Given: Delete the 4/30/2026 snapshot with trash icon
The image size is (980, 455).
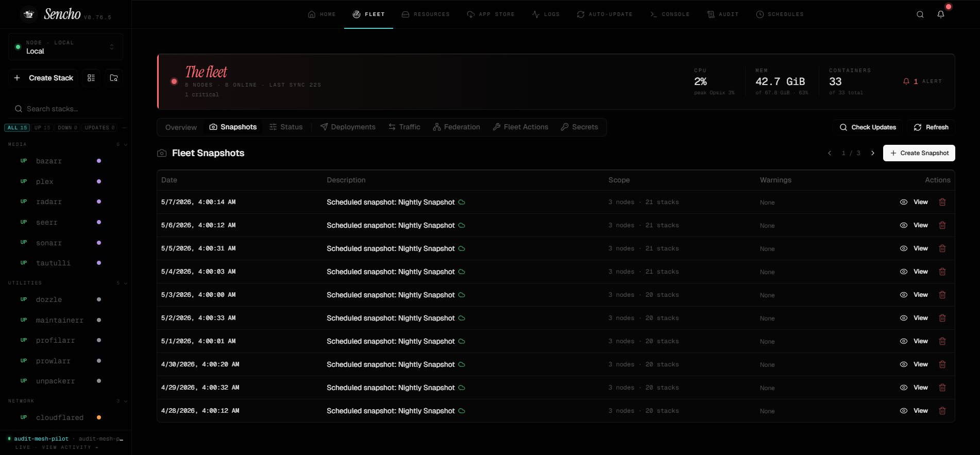Looking at the screenshot, I should [x=942, y=364].
